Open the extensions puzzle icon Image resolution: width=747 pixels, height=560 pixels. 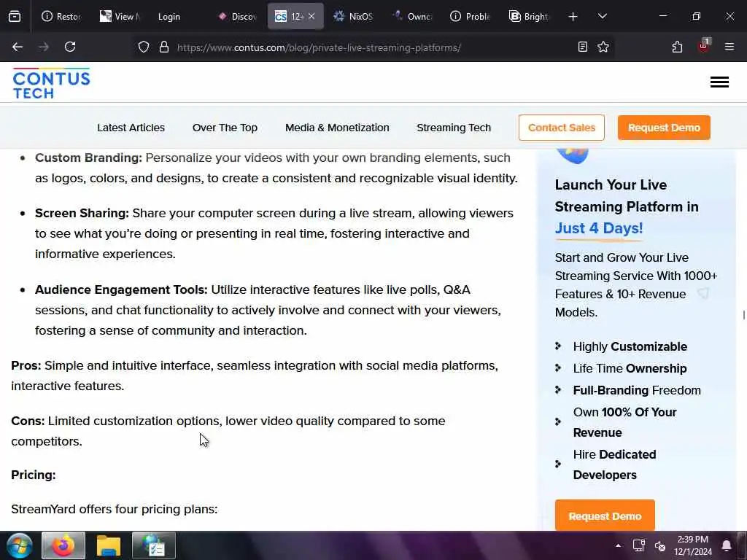[x=677, y=47]
